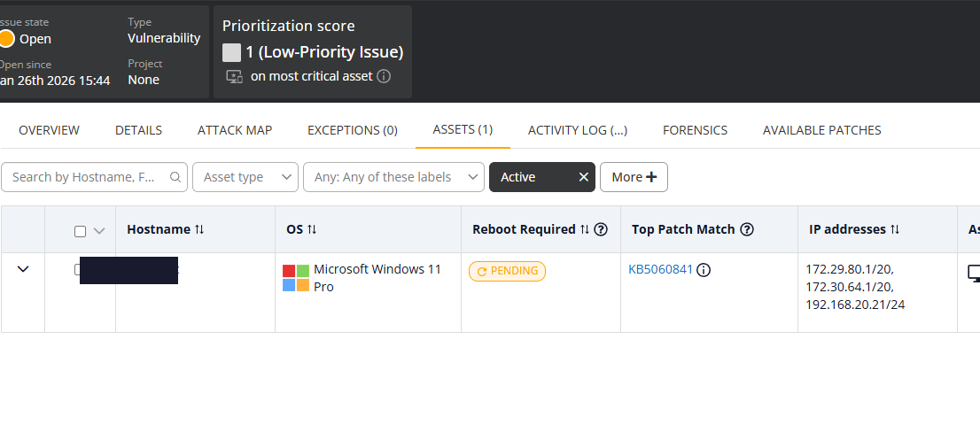
Task: Sort by IP addresses column arrows
Action: (x=895, y=229)
